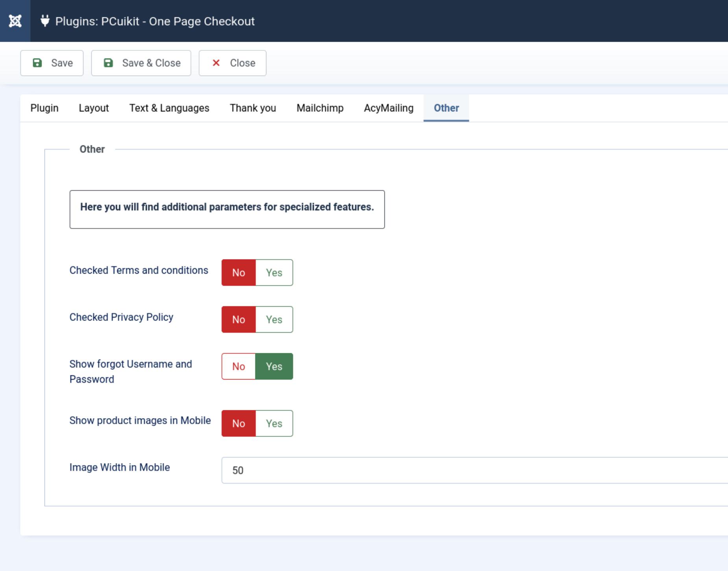Click the Save & Close floppy disk icon
Viewport: 728px width, 571px height.
tap(108, 63)
